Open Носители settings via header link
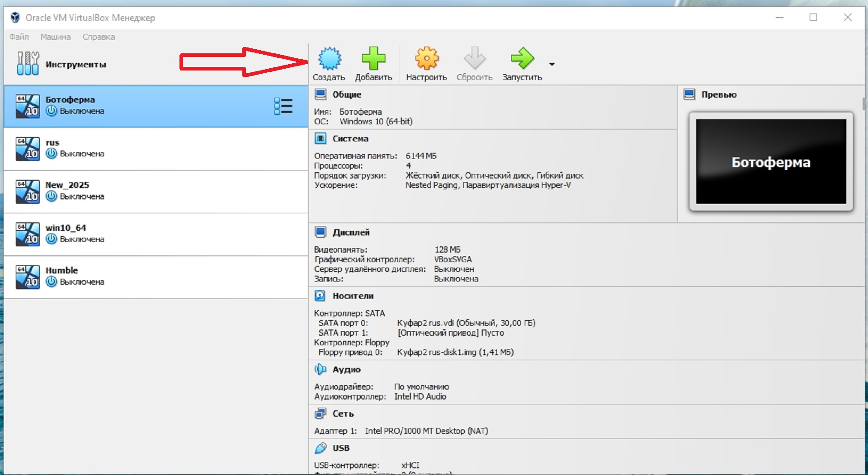 point(353,296)
